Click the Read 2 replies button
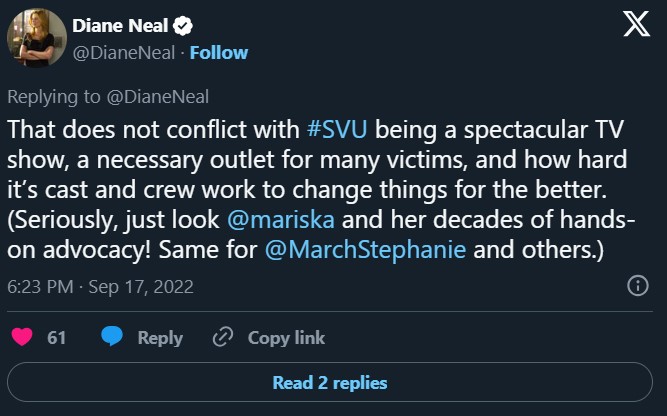667x416 pixels. [330, 382]
